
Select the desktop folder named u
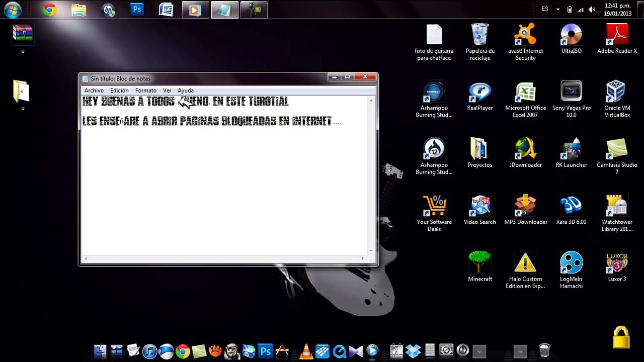click(x=22, y=95)
